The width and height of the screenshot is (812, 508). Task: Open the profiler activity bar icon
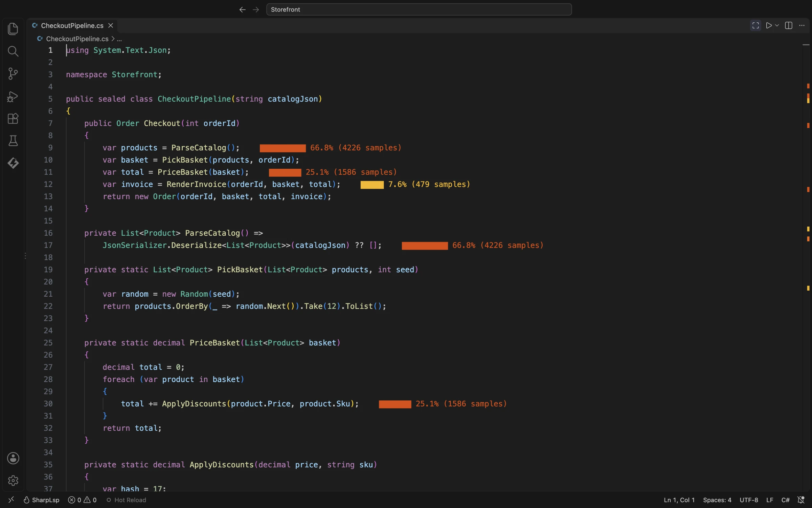click(13, 163)
